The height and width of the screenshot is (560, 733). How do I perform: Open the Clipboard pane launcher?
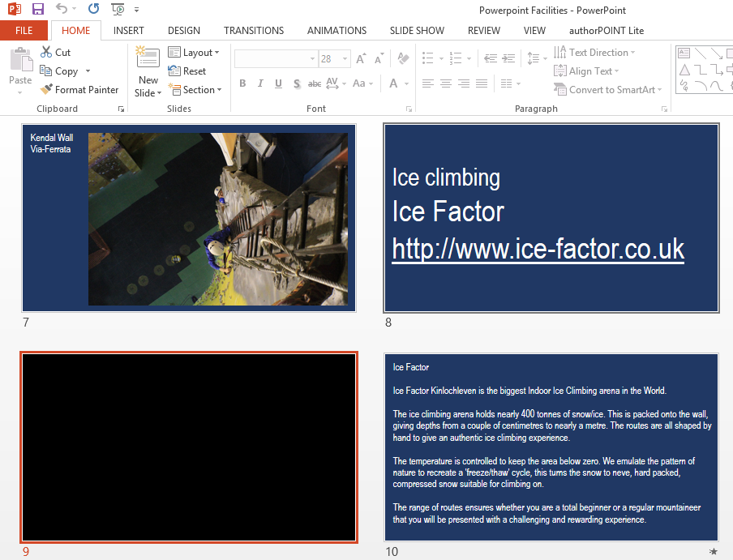pos(121,109)
